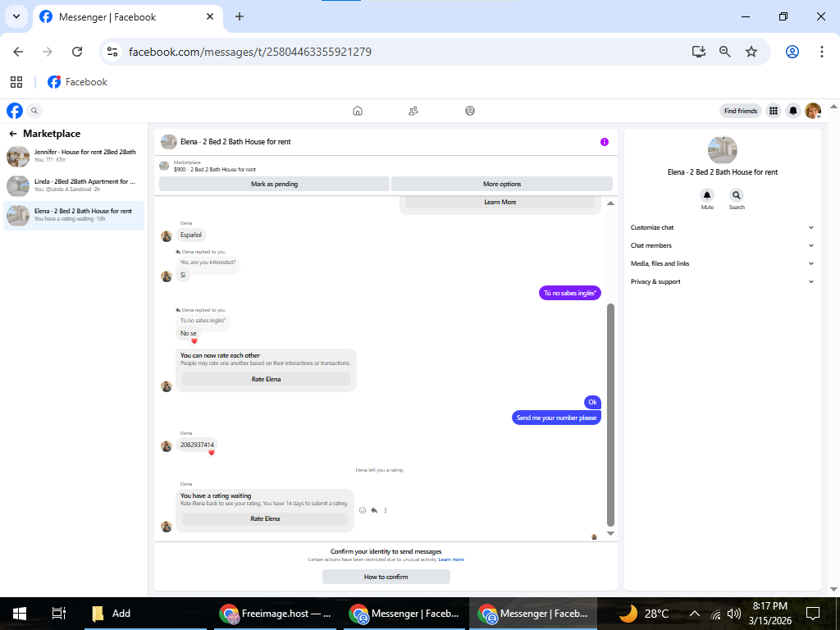This screenshot has width=840, height=630.
Task: Click the chat scroll up arrow
Action: 610,203
